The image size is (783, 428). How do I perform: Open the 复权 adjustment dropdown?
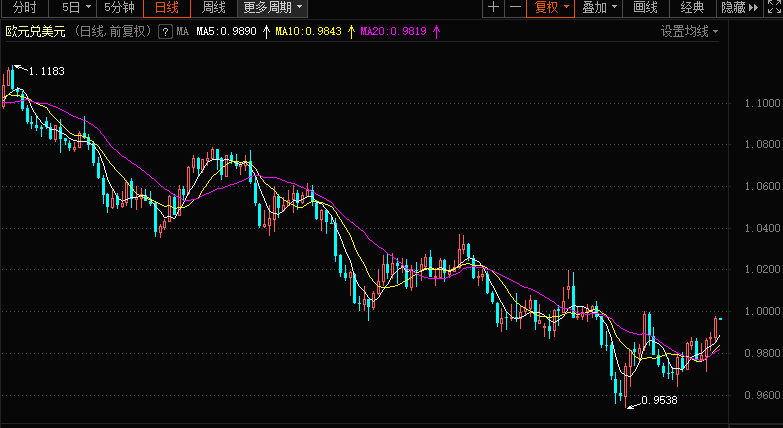coord(551,7)
